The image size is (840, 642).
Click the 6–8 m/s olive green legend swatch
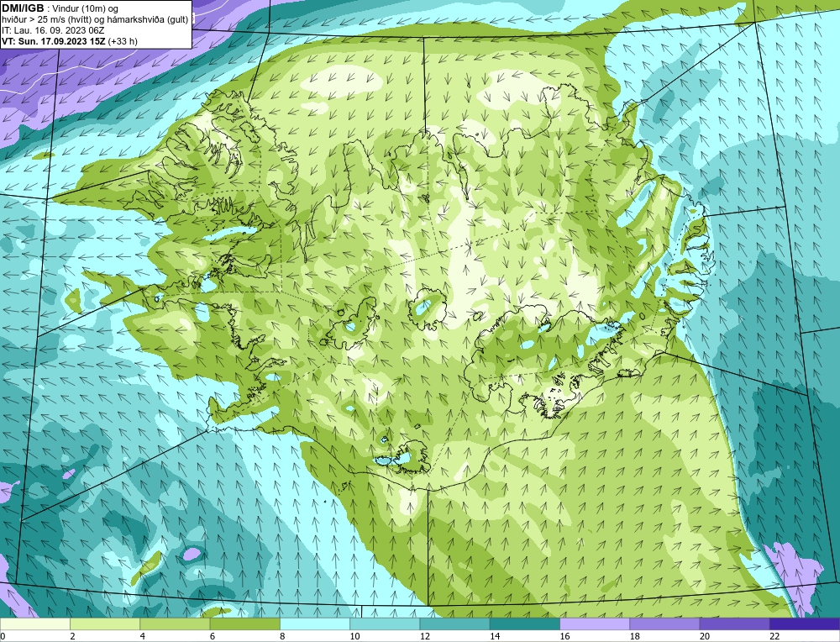[244, 624]
